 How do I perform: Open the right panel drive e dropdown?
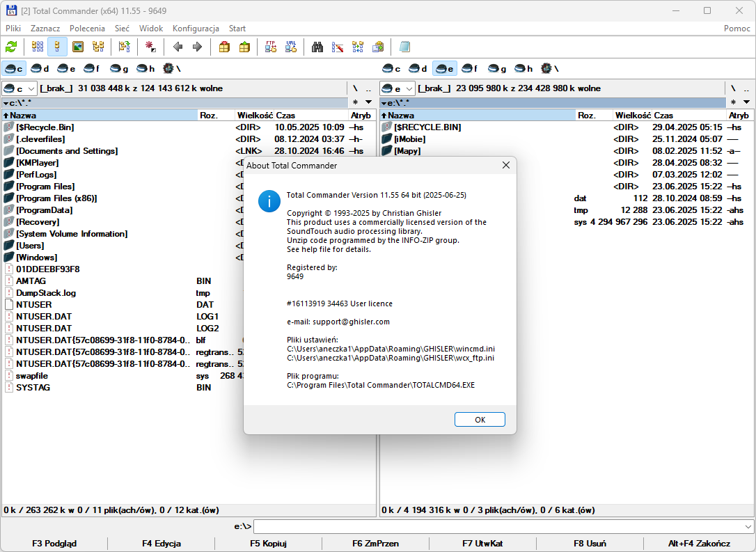pos(397,88)
